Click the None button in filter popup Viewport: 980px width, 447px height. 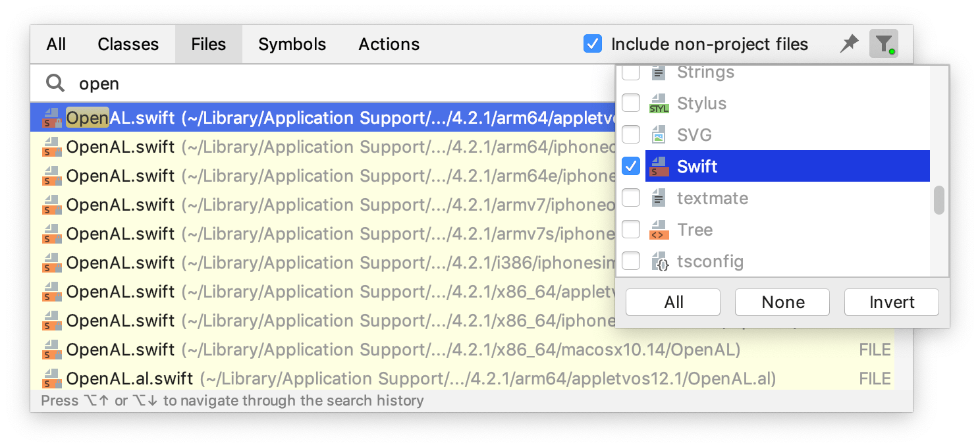[x=782, y=302]
